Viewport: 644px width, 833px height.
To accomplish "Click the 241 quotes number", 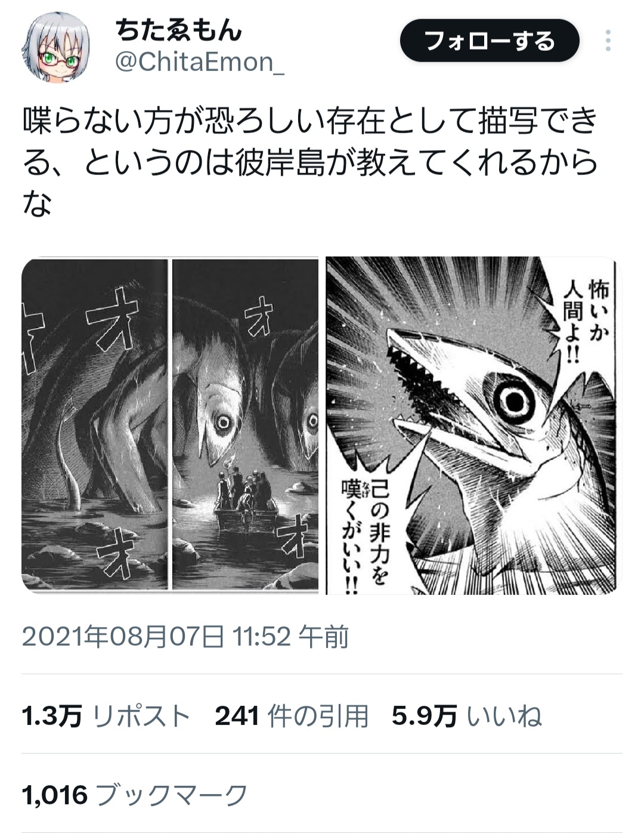I will tap(237, 716).
